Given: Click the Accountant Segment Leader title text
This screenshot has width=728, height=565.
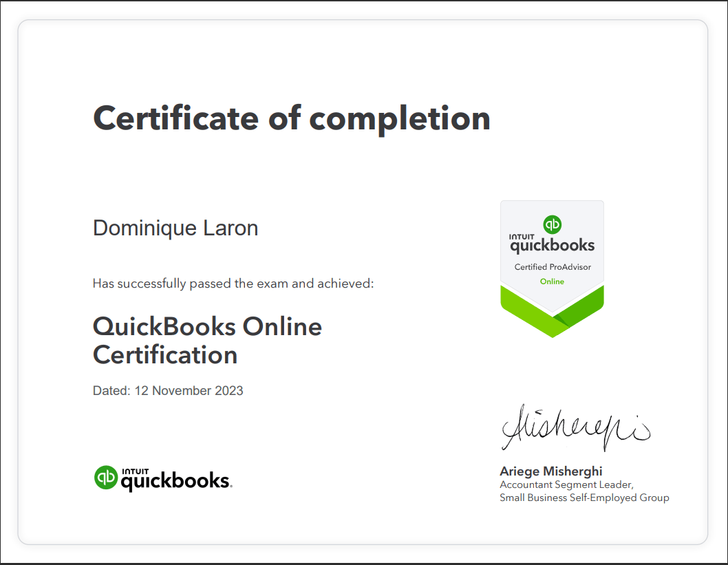Looking at the screenshot, I should [566, 484].
